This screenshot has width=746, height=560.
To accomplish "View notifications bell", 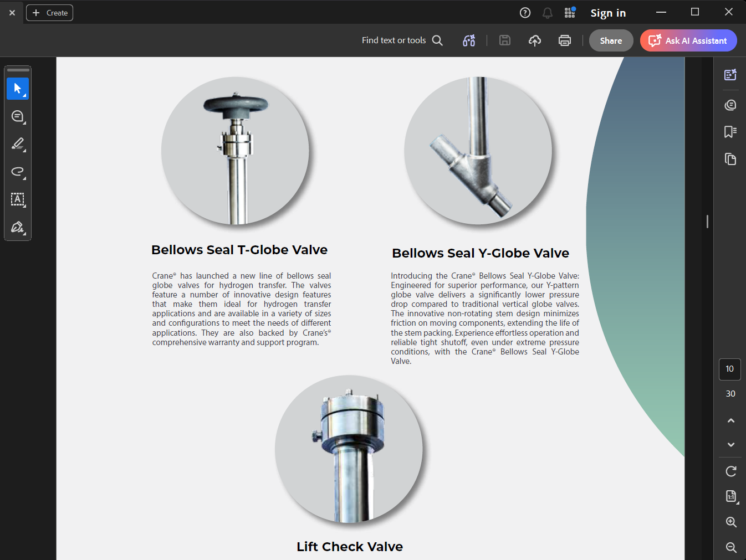I will coord(548,13).
